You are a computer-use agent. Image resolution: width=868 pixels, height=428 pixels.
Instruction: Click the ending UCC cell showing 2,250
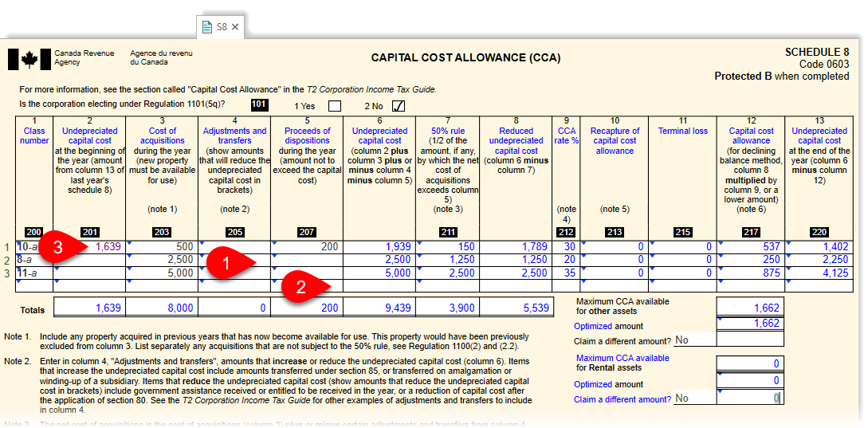coord(819,260)
